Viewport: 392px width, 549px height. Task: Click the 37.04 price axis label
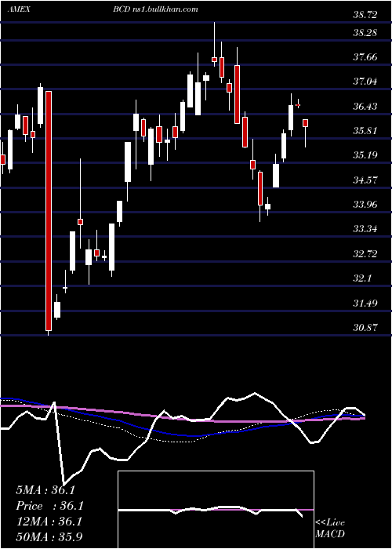pyautogui.click(x=365, y=82)
